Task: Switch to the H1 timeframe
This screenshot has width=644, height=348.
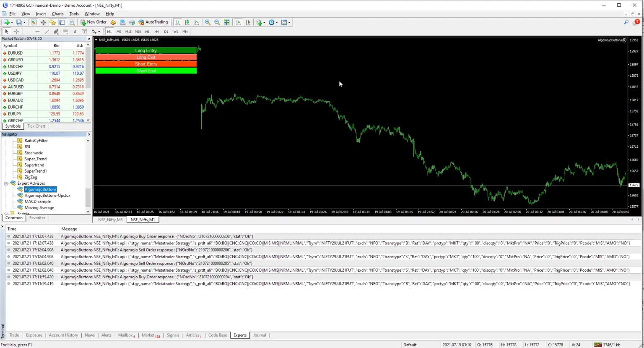Action: coord(147,31)
